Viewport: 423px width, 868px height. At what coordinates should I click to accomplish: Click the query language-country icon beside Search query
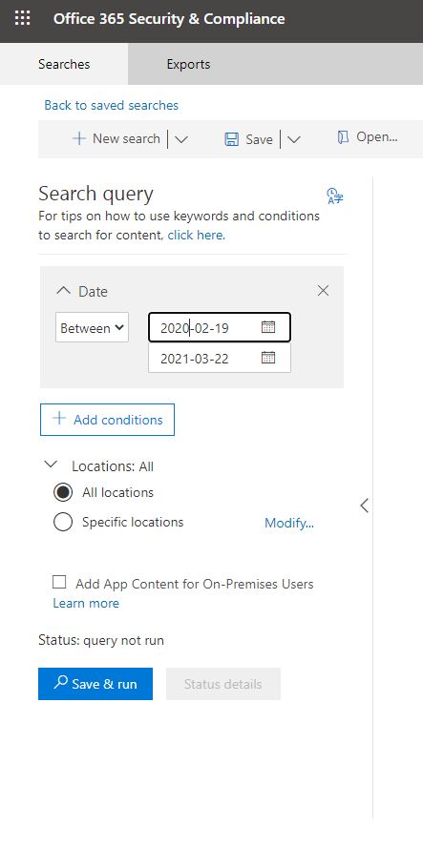(335, 196)
